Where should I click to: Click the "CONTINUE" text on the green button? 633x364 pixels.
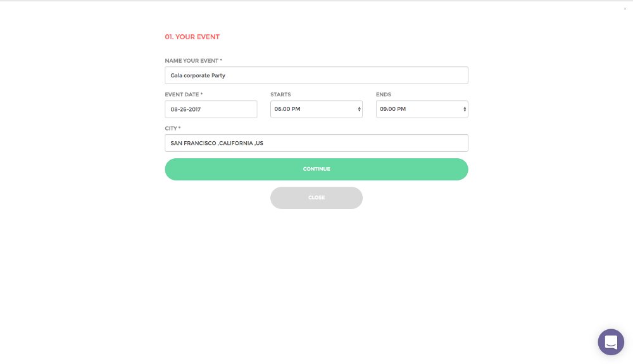[316, 169]
